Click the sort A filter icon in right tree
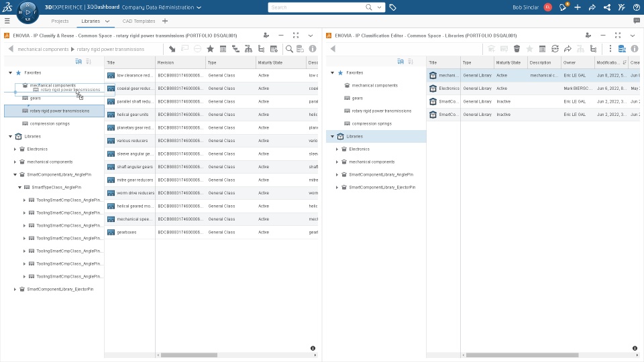644x362 pixels. pos(400,62)
